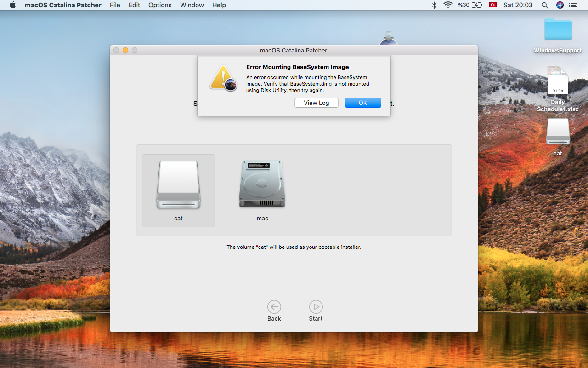This screenshot has height=368, width=588.
Task: Open Siri from the menu bar
Action: click(560, 5)
